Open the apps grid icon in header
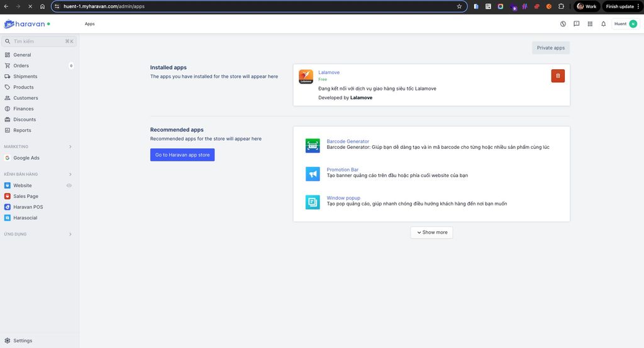The height and width of the screenshot is (348, 644). point(590,24)
